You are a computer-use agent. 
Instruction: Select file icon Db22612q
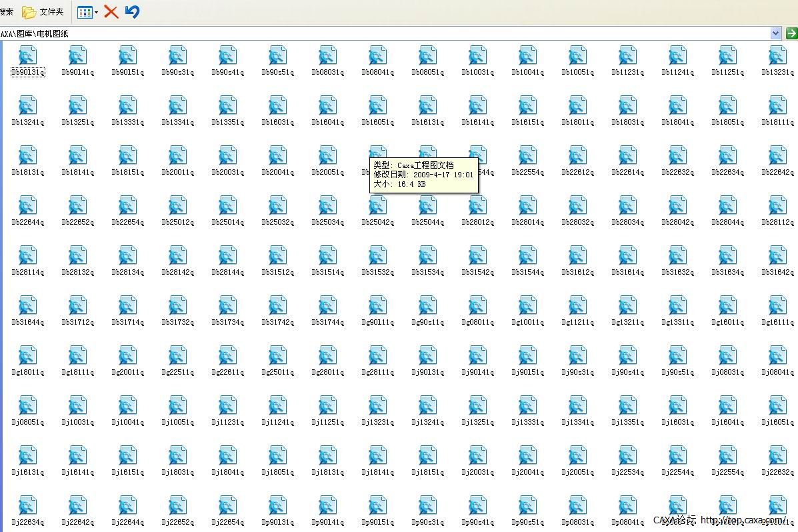tap(577, 155)
